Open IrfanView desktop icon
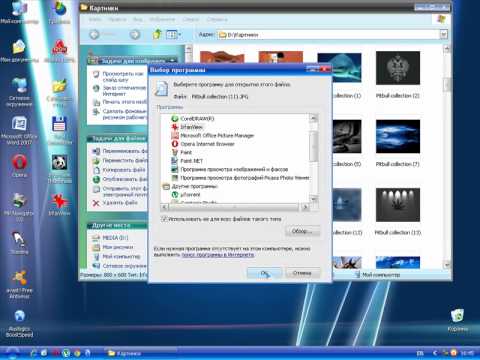480x360 pixels. point(59,204)
